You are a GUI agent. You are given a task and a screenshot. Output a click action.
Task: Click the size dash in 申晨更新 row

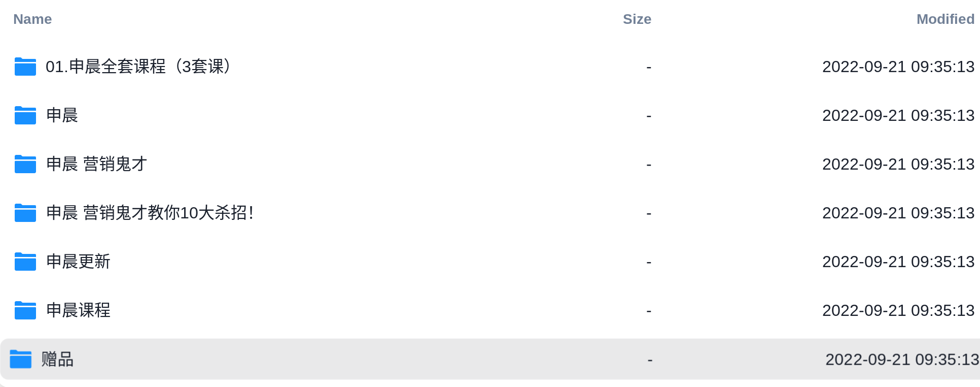point(649,263)
